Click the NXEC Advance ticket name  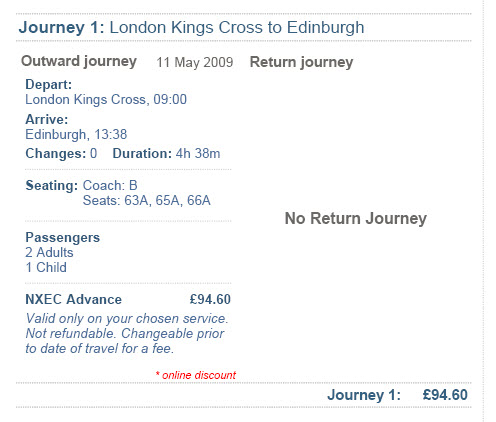pos(74,299)
